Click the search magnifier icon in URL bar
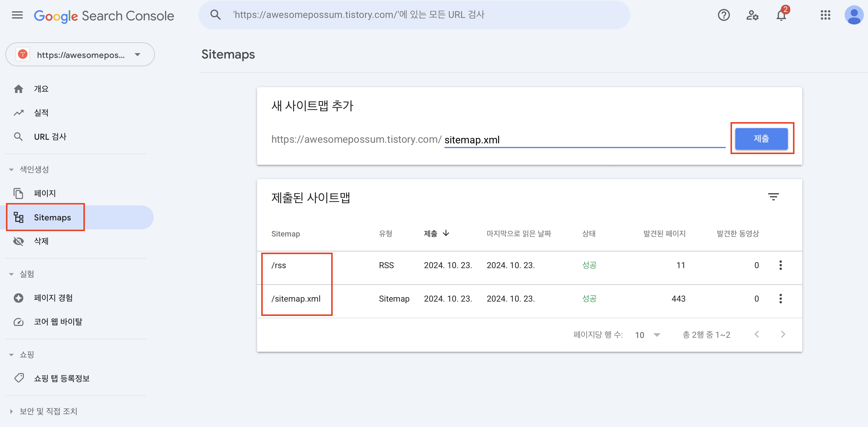 coord(215,15)
